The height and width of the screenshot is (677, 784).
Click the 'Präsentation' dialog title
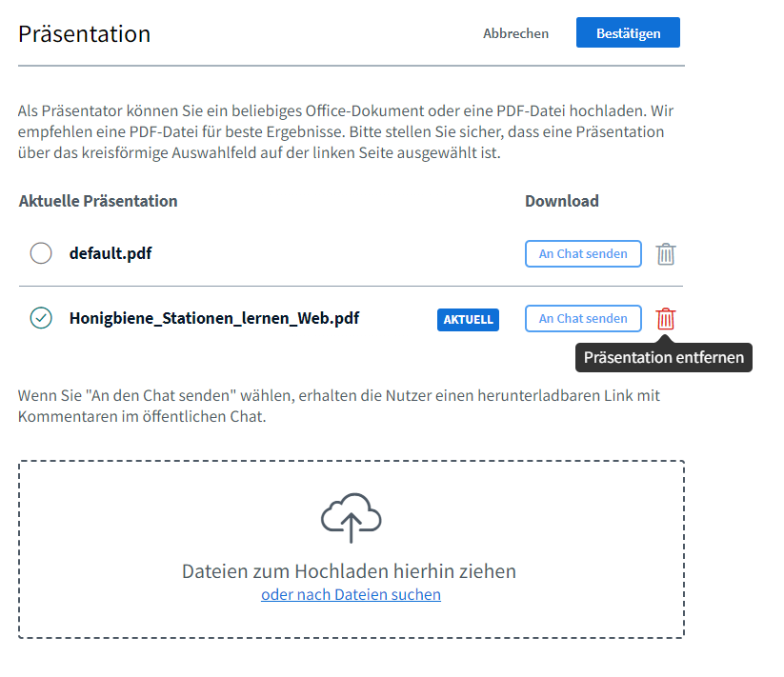[85, 34]
